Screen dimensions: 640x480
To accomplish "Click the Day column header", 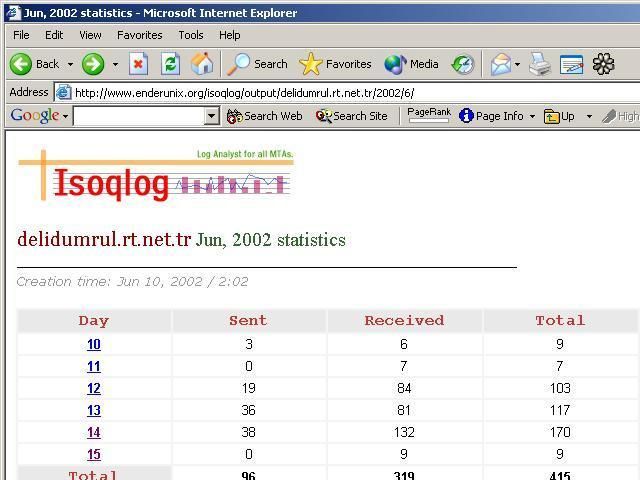I will (x=94, y=321).
